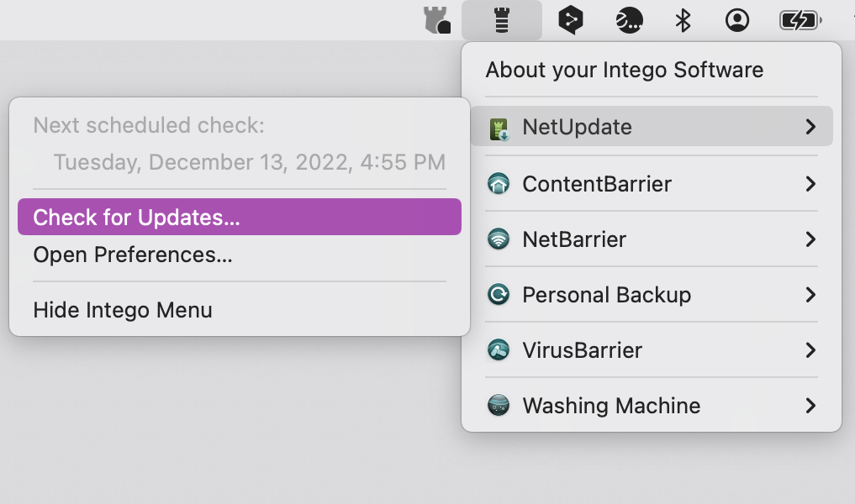Select Hide Intego Menu
The height and width of the screenshot is (504, 855).
click(x=123, y=310)
